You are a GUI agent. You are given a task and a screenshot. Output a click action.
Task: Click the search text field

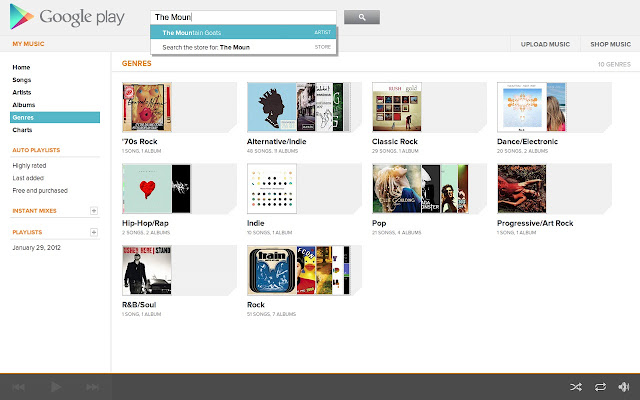(x=243, y=17)
